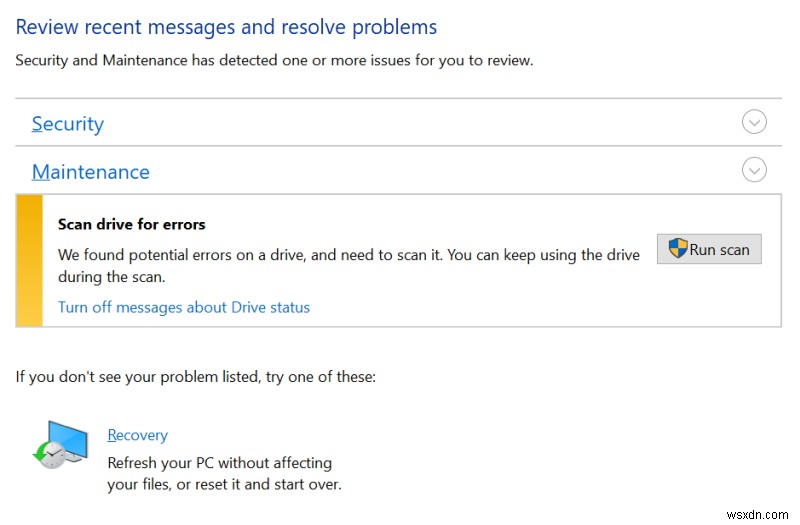
Task: Click the 'during the scan.' text line
Action: [111, 277]
